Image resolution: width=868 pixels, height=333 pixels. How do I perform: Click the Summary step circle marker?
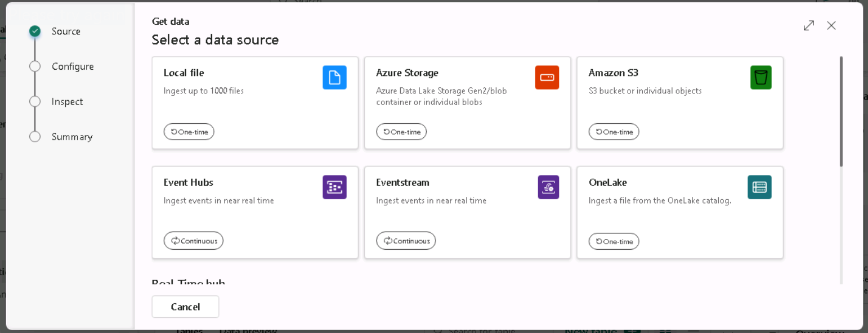35,137
